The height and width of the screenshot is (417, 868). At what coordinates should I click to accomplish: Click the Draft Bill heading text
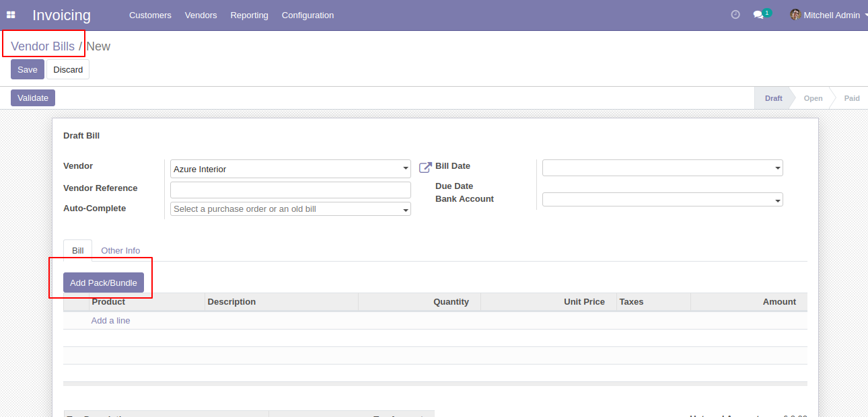point(81,136)
